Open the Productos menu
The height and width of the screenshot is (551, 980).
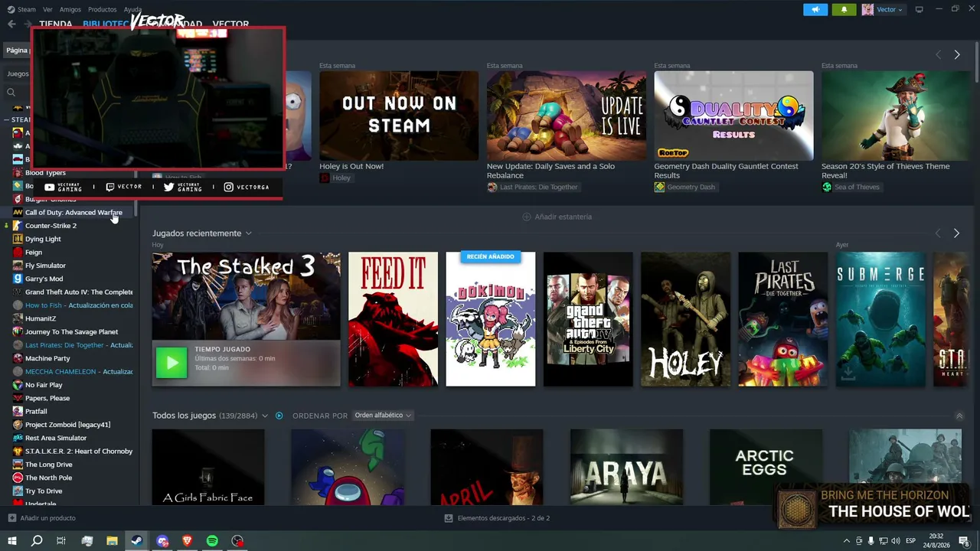[x=102, y=9]
